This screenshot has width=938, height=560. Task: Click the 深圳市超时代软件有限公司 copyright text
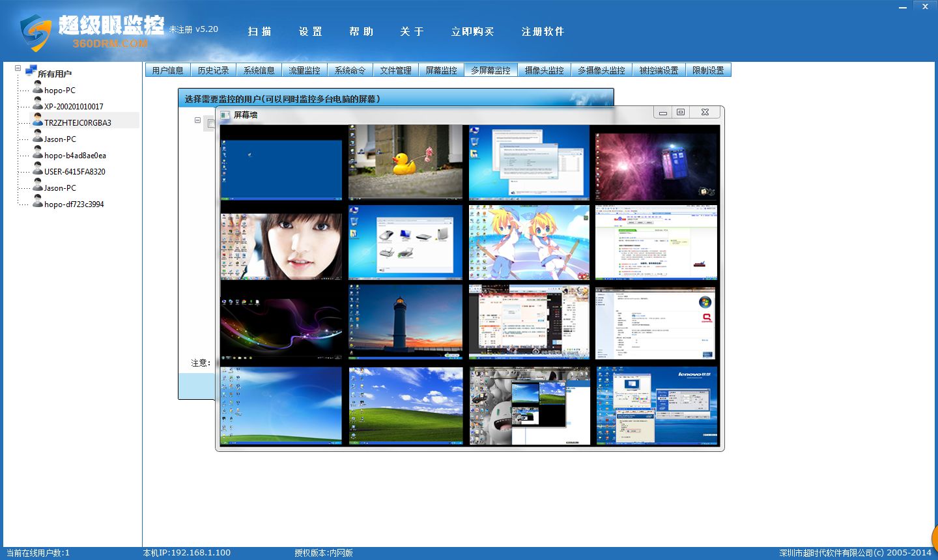(x=855, y=553)
